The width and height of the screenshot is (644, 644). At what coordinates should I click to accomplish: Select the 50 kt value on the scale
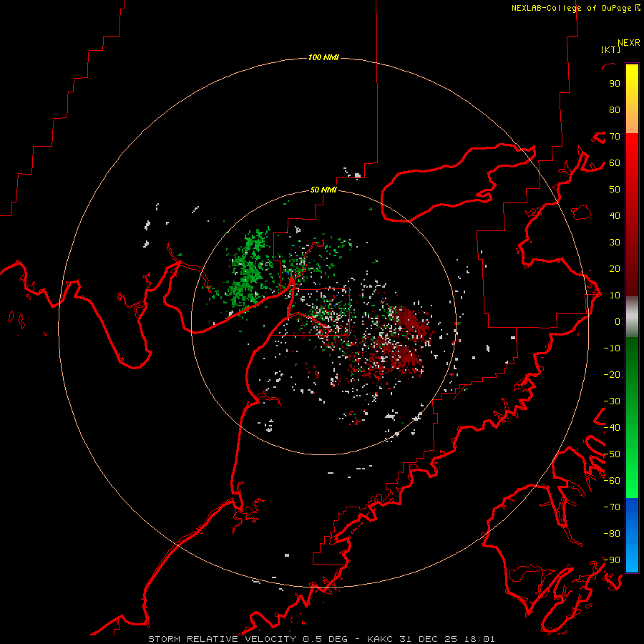(615, 190)
